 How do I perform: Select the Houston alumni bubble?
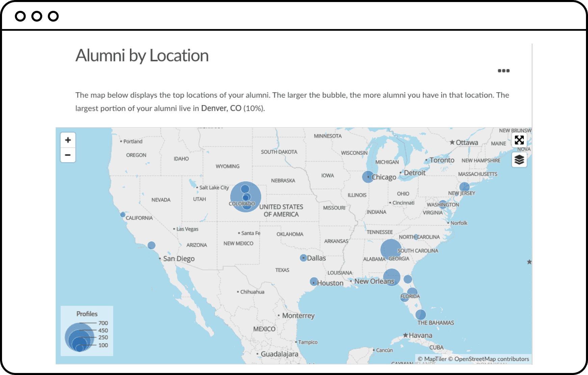pos(314,281)
